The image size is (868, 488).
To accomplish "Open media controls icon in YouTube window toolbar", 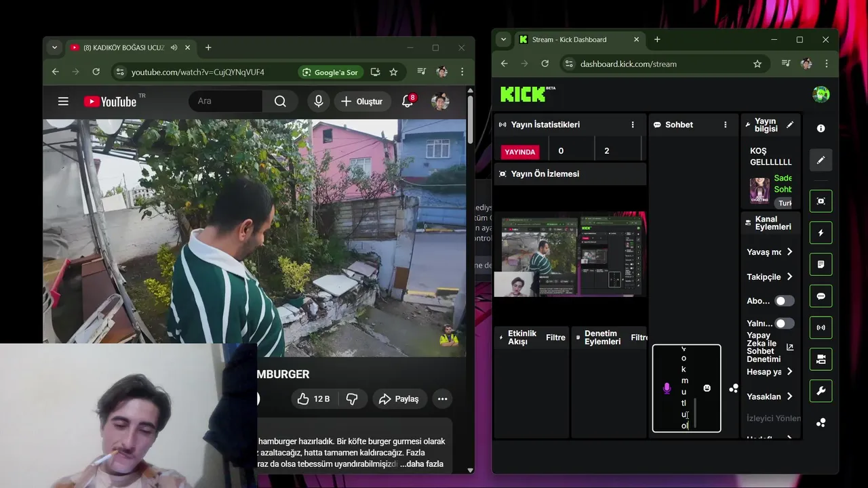I will pos(422,72).
